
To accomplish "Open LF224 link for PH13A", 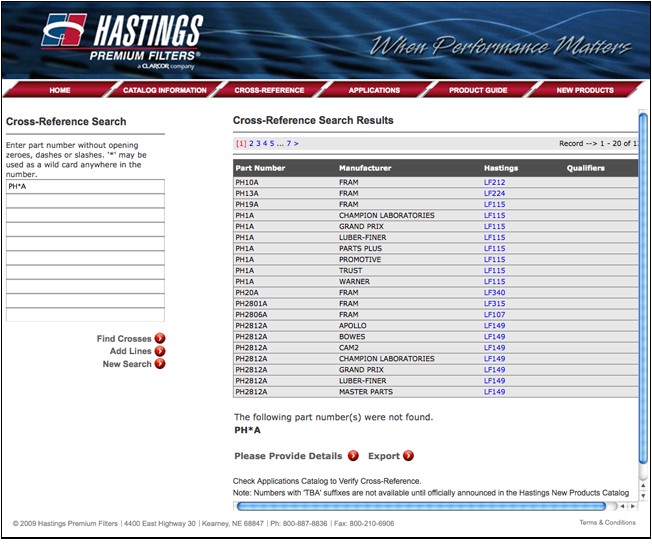I will pyautogui.click(x=494, y=193).
